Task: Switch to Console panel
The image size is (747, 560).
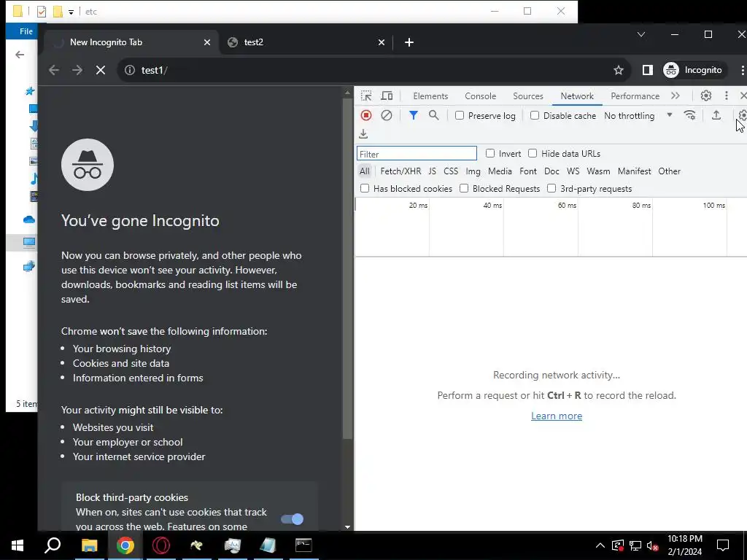Action: (480, 96)
